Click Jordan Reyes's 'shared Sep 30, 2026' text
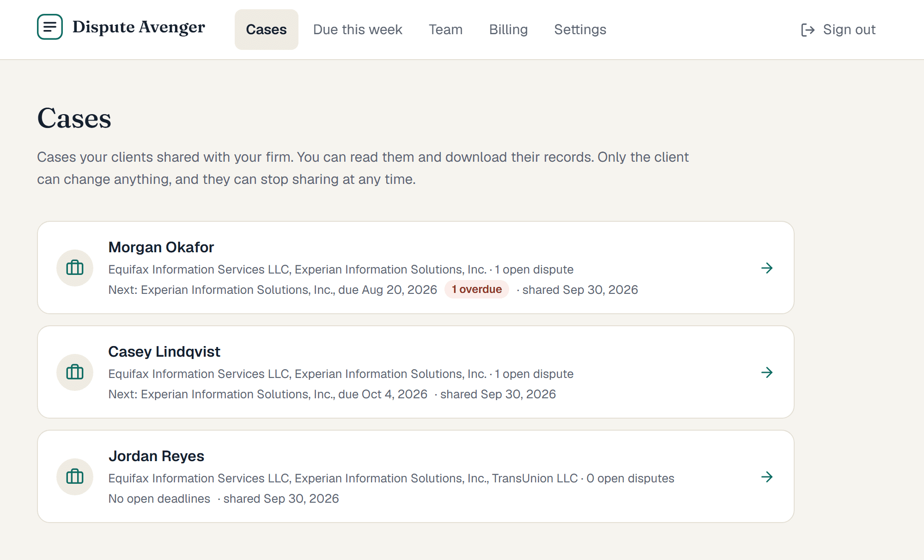 coord(281,499)
